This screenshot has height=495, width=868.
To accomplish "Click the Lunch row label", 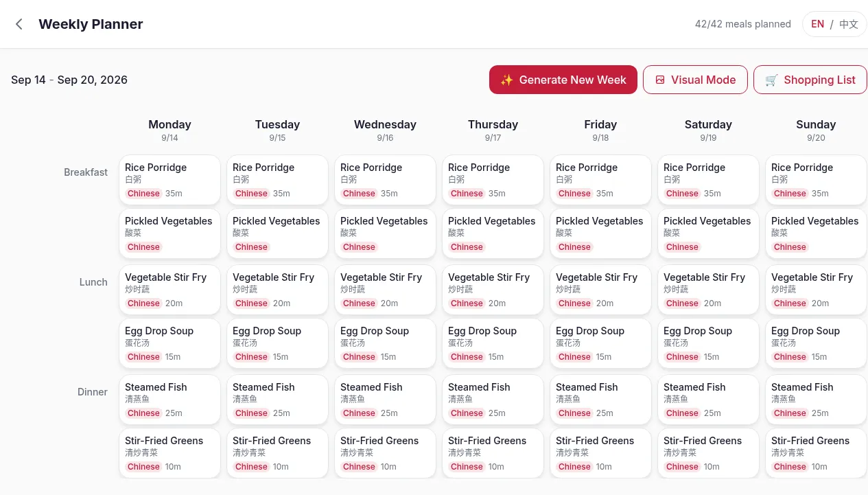I will [x=93, y=282].
